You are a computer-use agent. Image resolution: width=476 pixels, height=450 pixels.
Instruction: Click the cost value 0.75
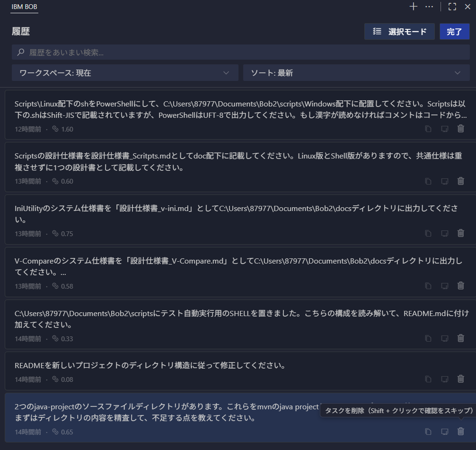pyautogui.click(x=67, y=234)
